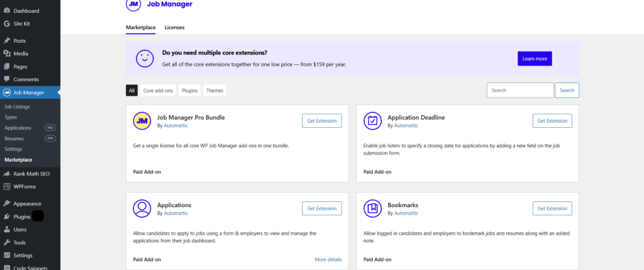Filter by Core add-ons
This screenshot has width=644, height=270.
click(158, 91)
